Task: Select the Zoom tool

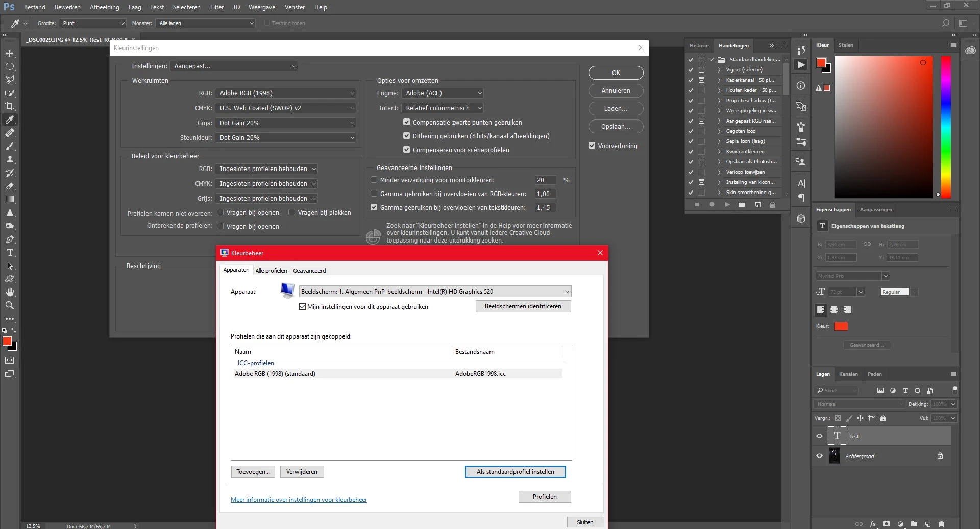Action: pyautogui.click(x=10, y=305)
